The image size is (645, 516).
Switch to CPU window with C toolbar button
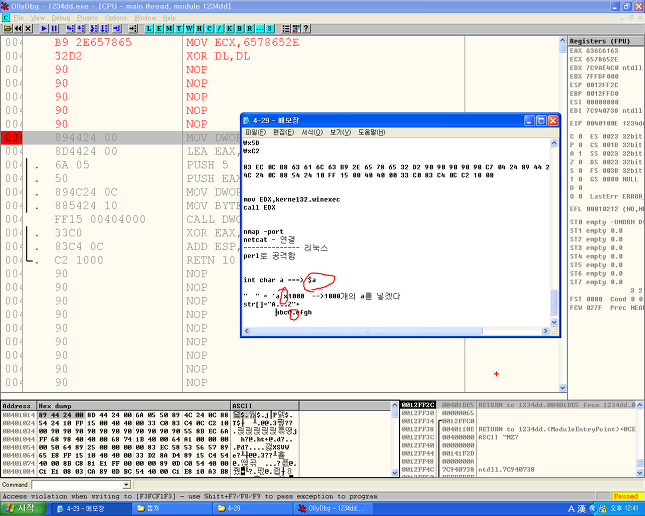(209, 28)
